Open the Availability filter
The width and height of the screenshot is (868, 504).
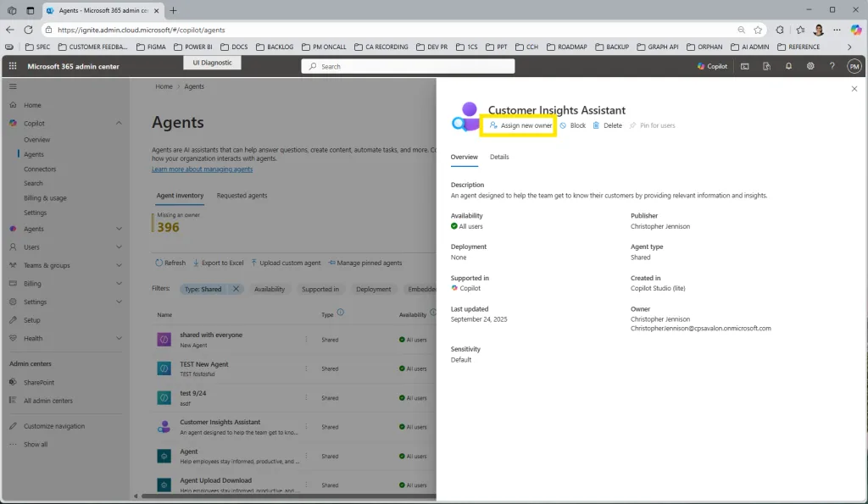click(x=269, y=289)
